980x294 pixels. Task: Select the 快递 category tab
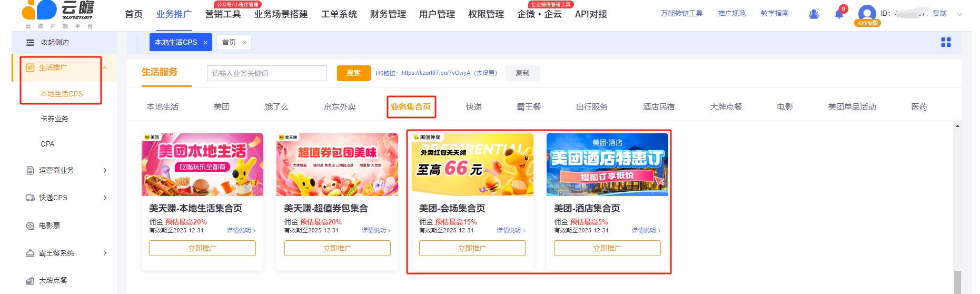[x=474, y=107]
